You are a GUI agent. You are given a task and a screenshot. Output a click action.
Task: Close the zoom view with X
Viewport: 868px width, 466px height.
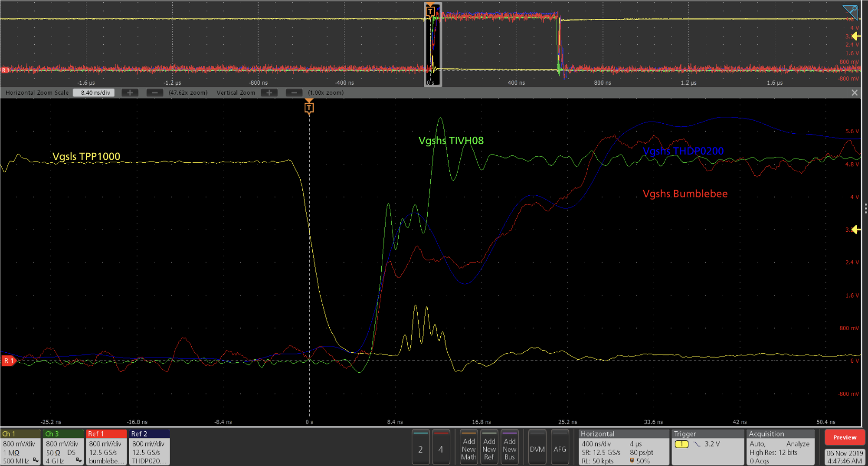click(x=854, y=93)
